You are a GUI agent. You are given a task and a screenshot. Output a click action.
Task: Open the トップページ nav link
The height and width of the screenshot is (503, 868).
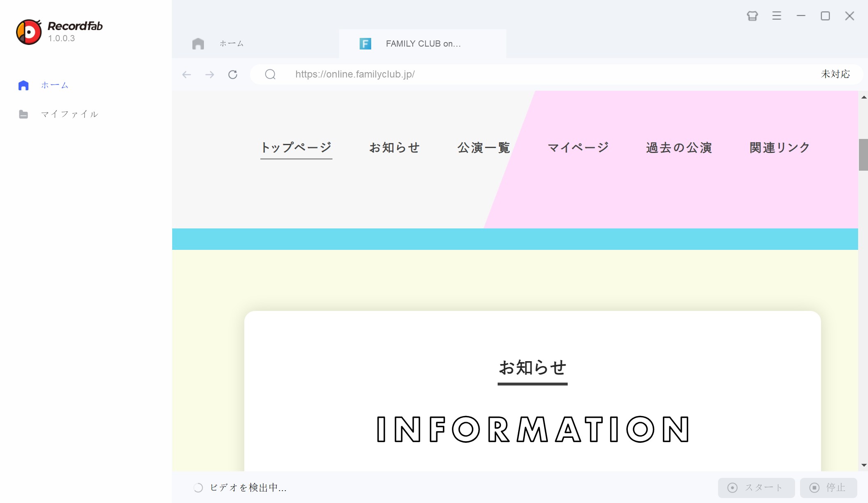coord(296,148)
